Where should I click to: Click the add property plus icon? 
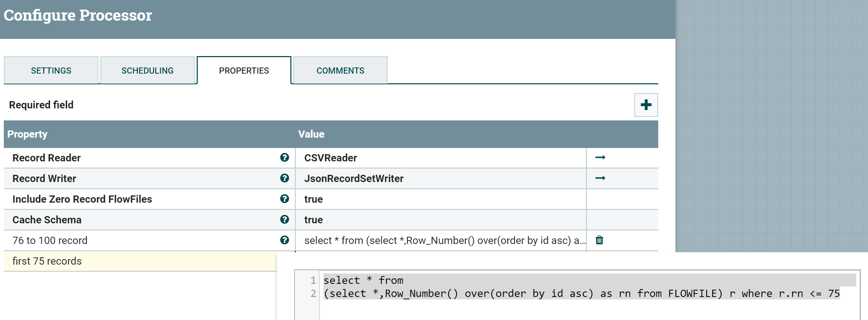646,105
